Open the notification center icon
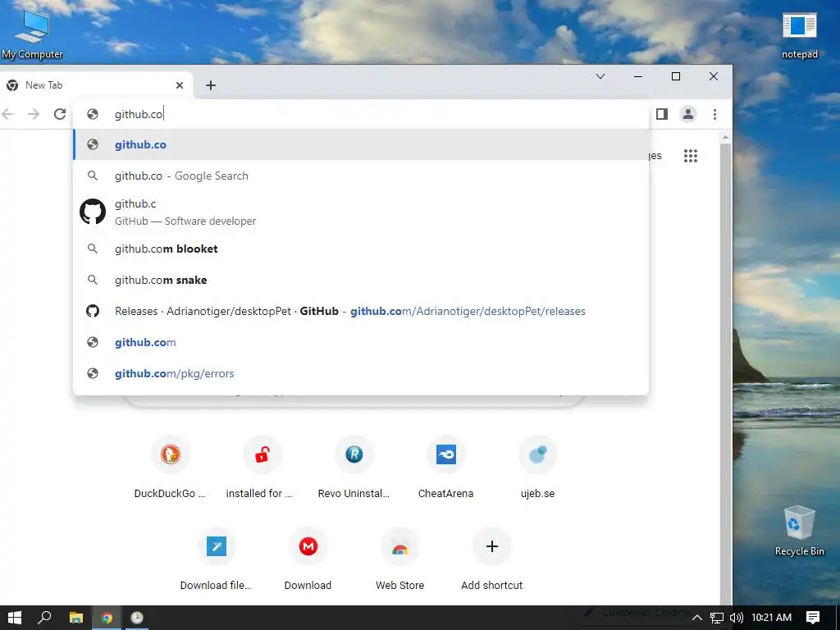 point(813,618)
